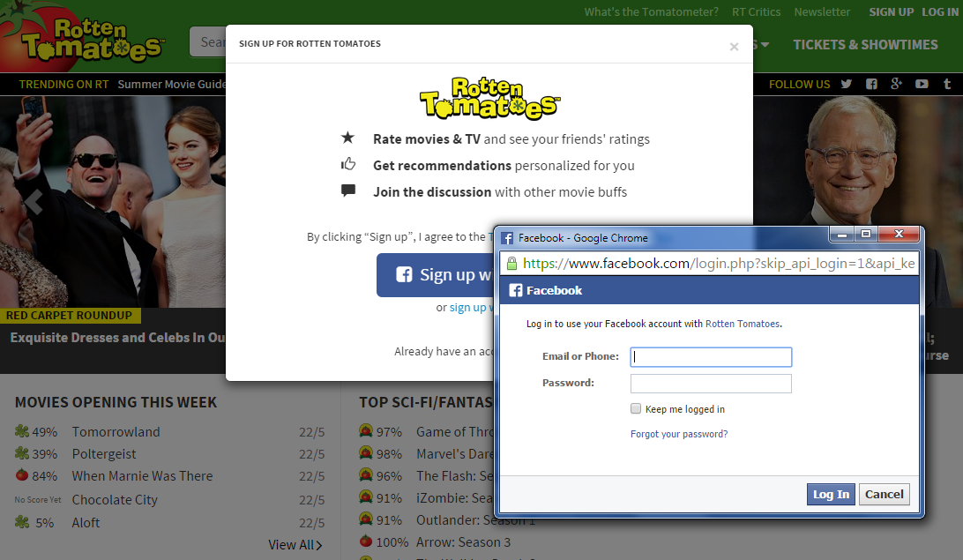Screen dimensions: 963x560
Task: Tick the Keep me logged in checkbox
Action: click(636, 409)
